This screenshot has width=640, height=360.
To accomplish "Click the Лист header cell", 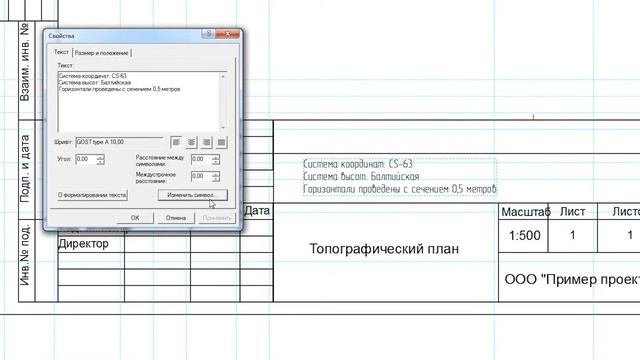I will click(573, 212).
